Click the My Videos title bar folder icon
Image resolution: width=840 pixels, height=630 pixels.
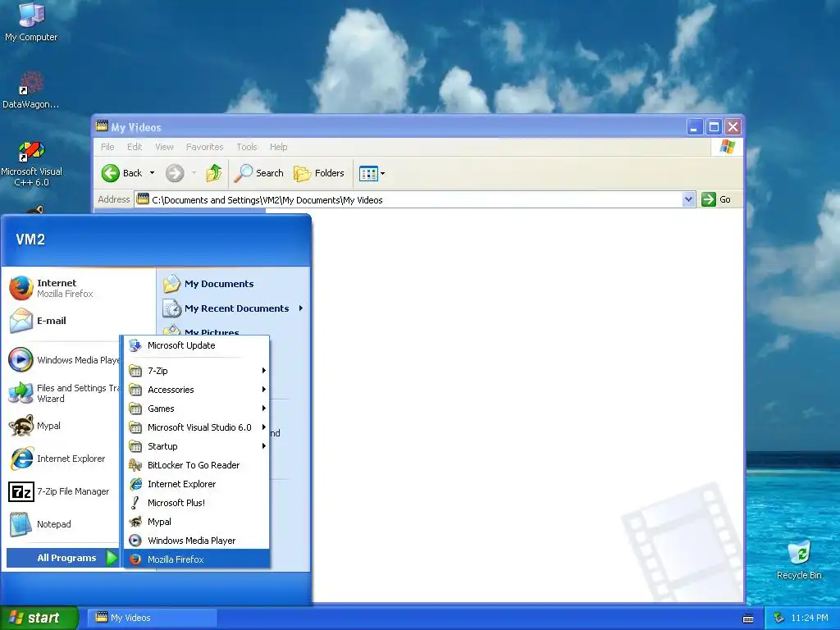click(x=102, y=126)
